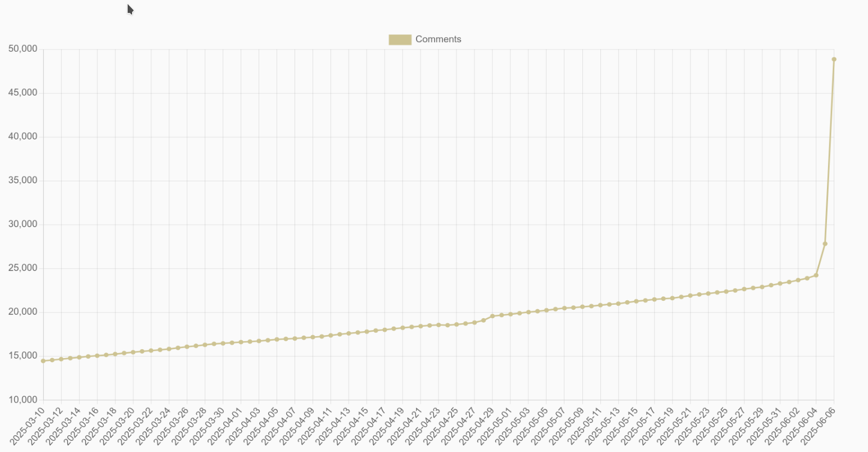Select the data point on 2025-03-28
This screenshot has height=452, width=868.
coord(205,345)
